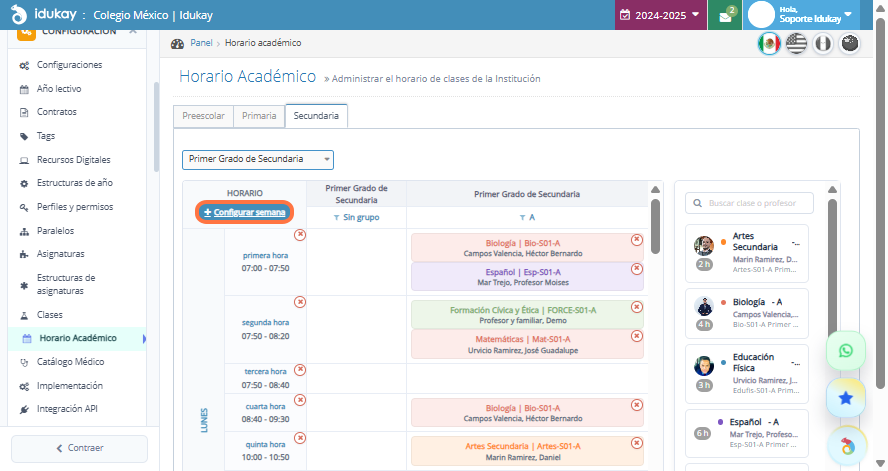
Task: Select the United States flag language icon
Action: pyautogui.click(x=796, y=44)
